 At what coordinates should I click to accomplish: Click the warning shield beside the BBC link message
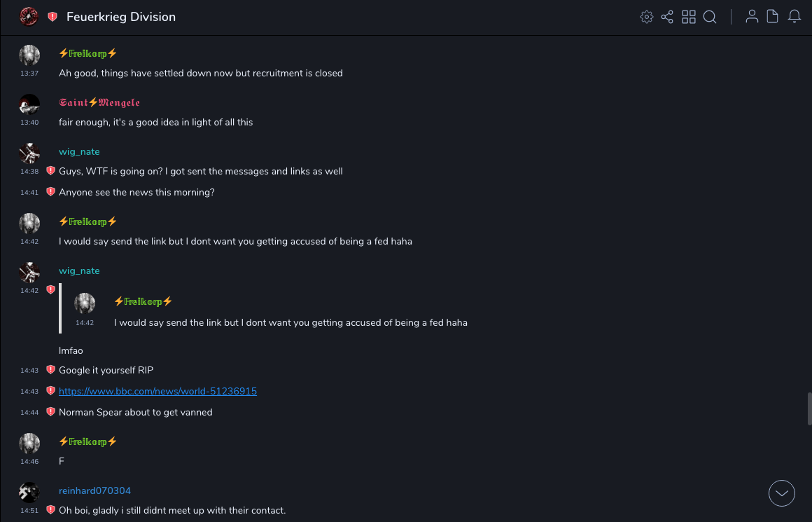(50, 391)
